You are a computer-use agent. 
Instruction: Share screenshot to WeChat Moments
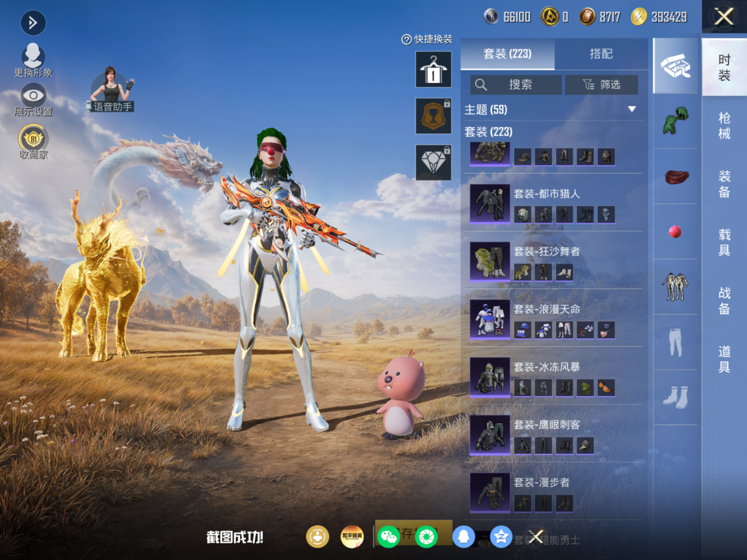click(x=426, y=537)
